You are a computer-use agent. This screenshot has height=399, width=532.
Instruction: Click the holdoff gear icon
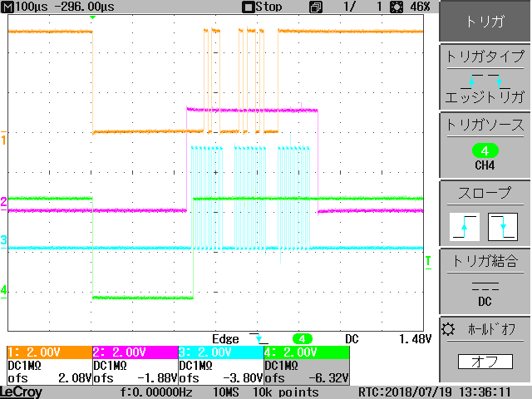[448, 329]
